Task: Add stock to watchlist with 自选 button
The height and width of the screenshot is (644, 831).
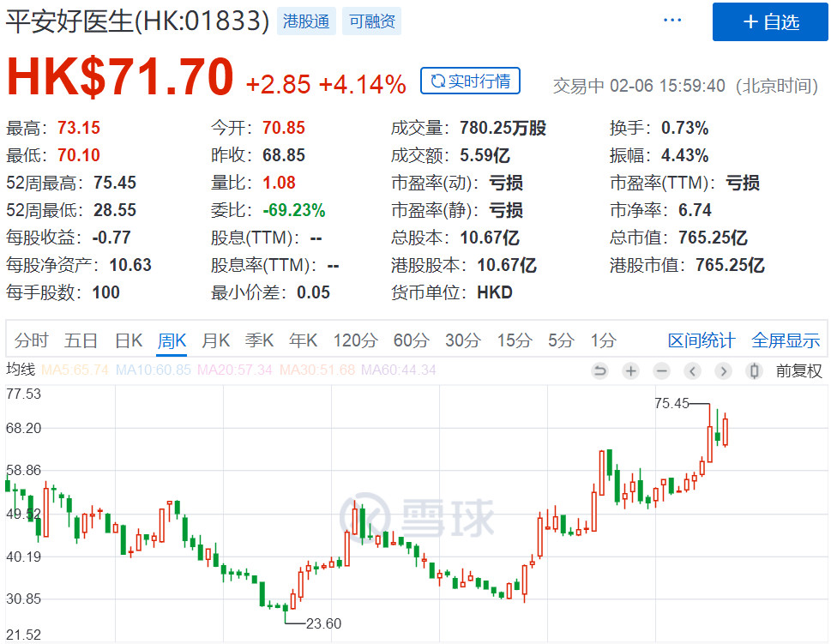Action: click(770, 21)
